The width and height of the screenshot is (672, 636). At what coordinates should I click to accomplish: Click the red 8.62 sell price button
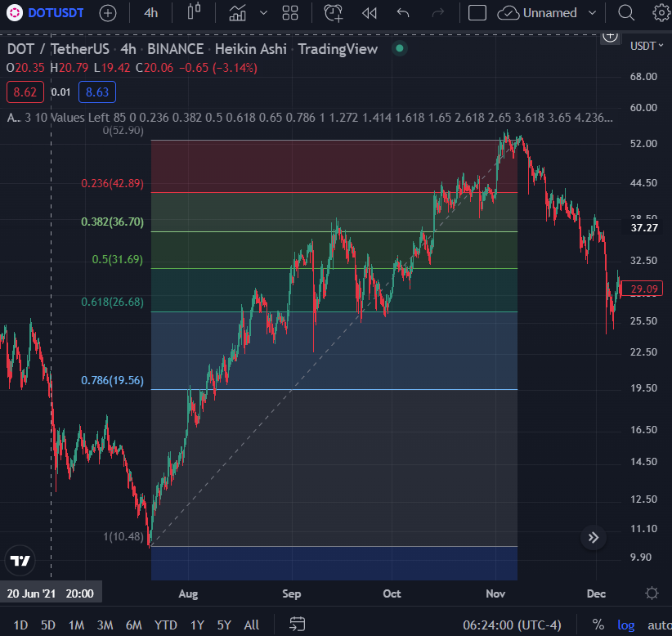pos(25,92)
